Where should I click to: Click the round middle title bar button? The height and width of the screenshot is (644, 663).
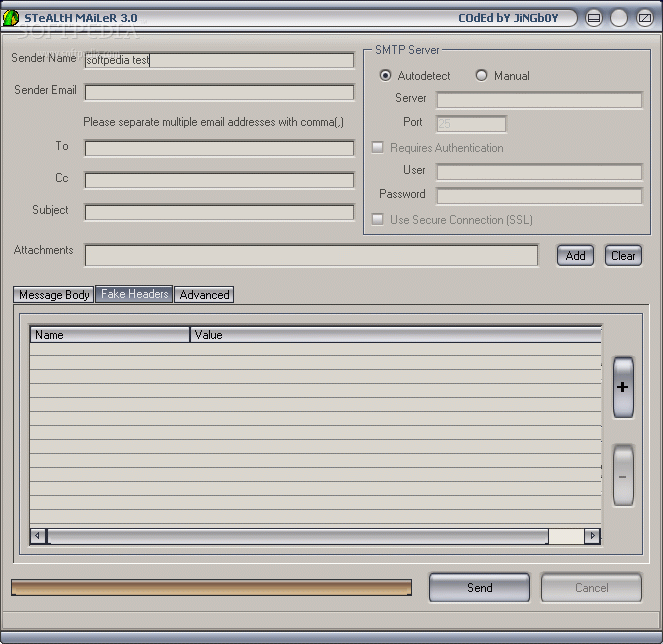[x=619, y=18]
